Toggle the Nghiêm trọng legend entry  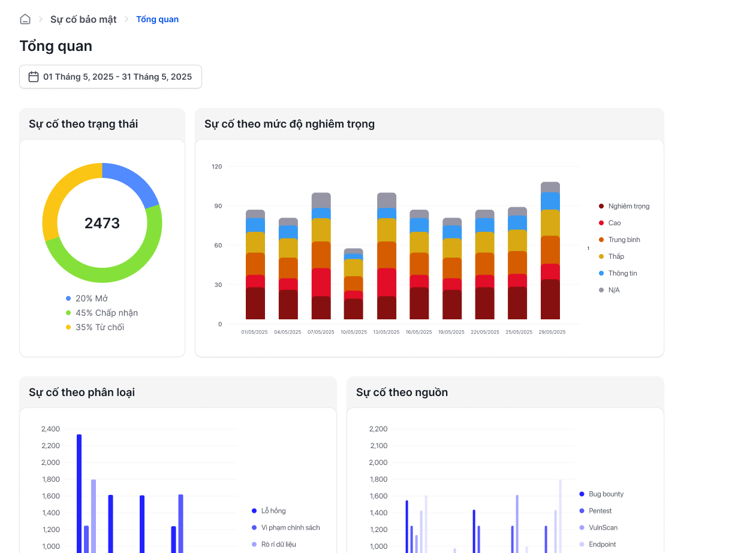coord(624,206)
